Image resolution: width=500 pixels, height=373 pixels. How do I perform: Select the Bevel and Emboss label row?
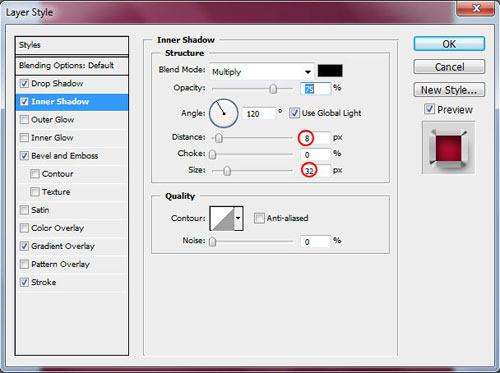[x=65, y=156]
